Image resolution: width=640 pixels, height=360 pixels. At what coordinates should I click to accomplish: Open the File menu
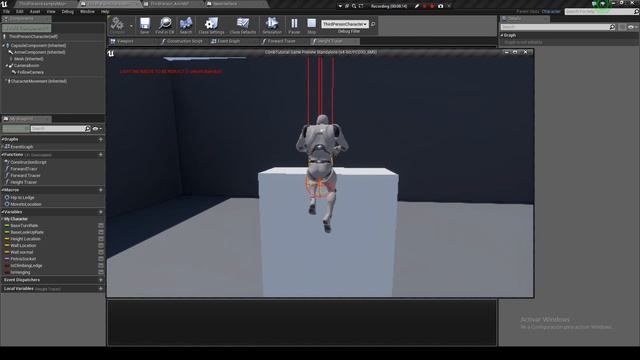[x=7, y=11]
